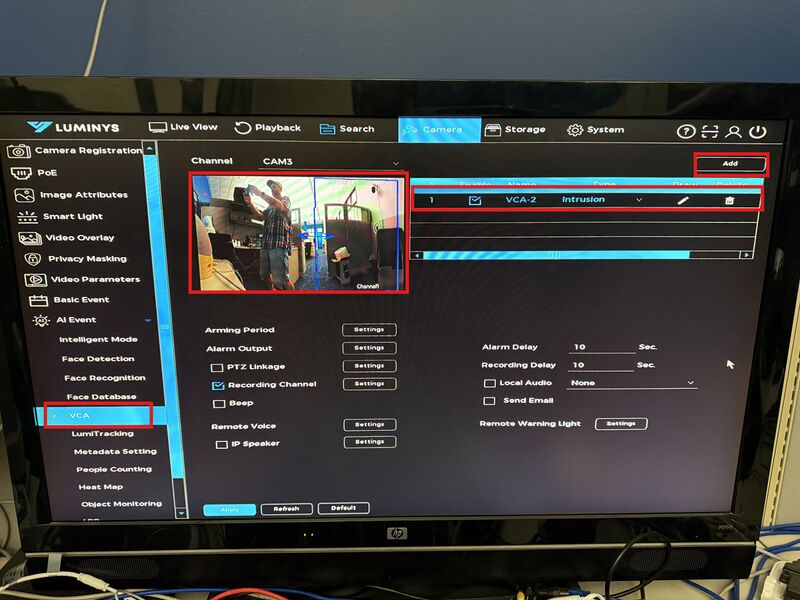Click the full-screen scan frame icon
The width and height of the screenshot is (800, 600).
click(710, 132)
